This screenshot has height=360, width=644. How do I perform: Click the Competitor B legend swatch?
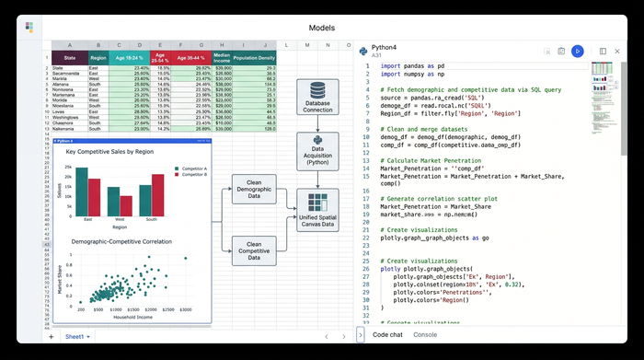point(177,175)
